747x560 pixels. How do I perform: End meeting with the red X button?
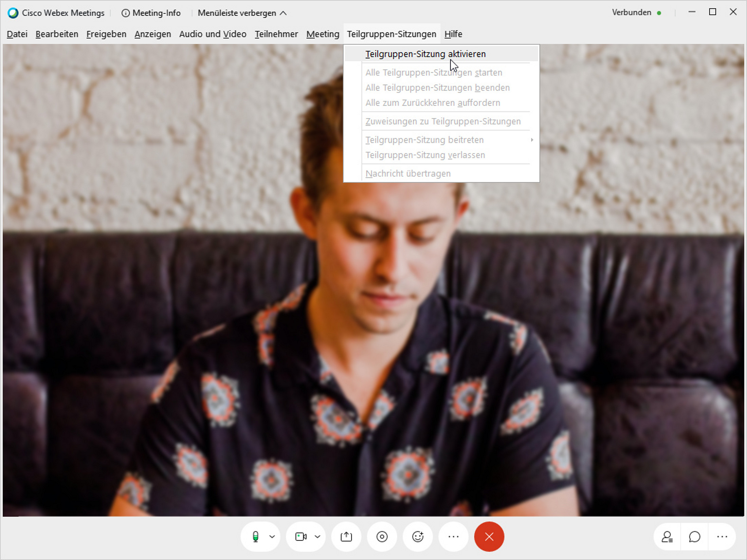489,537
